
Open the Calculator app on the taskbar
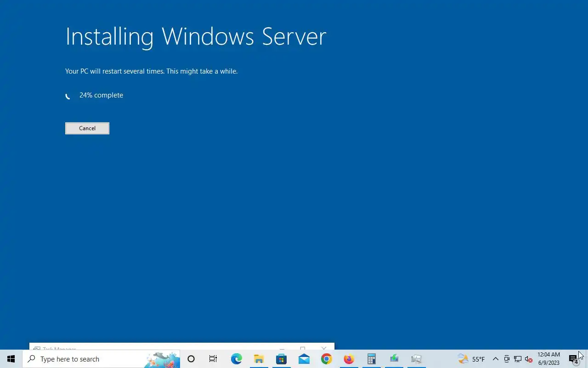coord(371,359)
